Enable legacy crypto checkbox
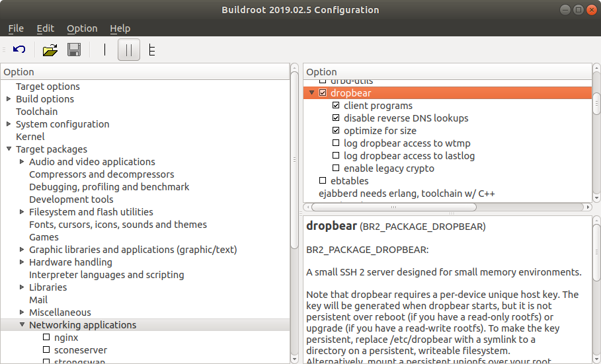The width and height of the screenshot is (601, 364). [x=336, y=168]
